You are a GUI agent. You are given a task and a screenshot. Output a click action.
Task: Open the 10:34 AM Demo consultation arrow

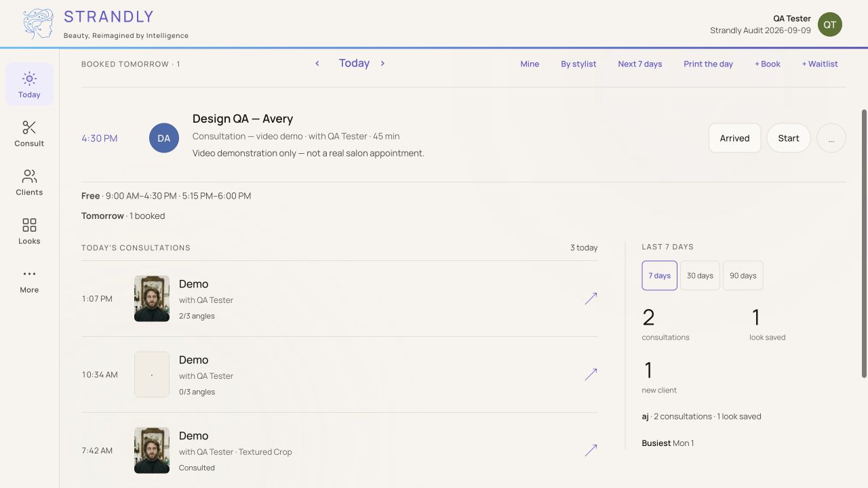tap(591, 374)
